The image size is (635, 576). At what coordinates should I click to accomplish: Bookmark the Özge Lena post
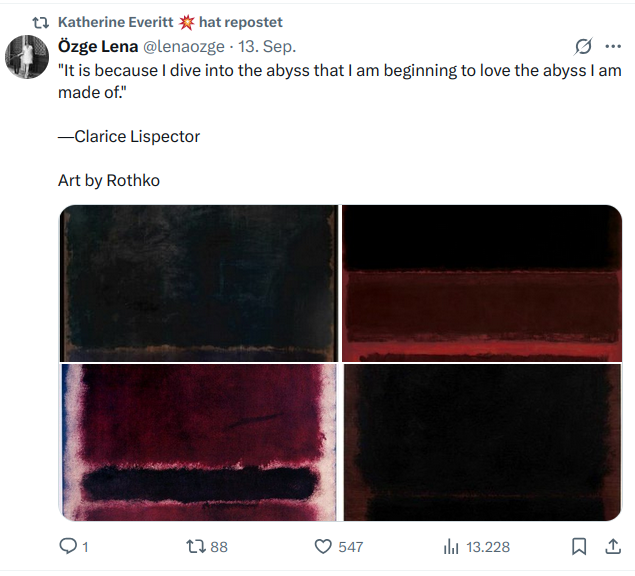coord(579,547)
